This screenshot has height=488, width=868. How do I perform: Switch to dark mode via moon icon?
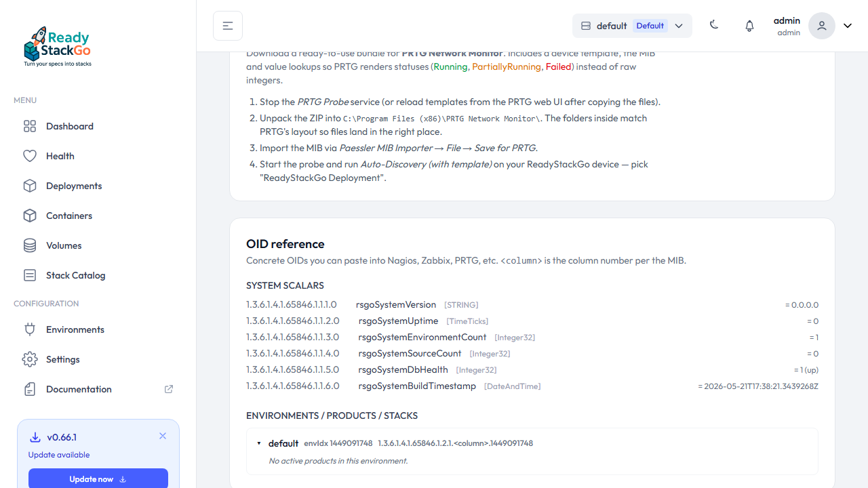coord(714,25)
